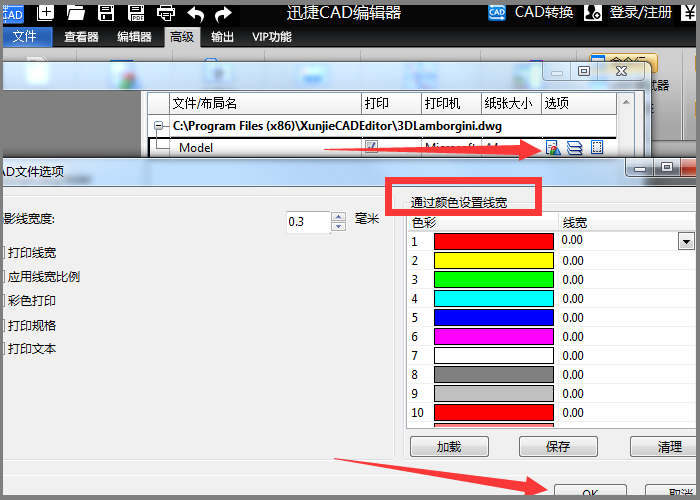700x500 pixels.
Task: Toggle the 打印线宽 checkbox
Action: pos(2,253)
